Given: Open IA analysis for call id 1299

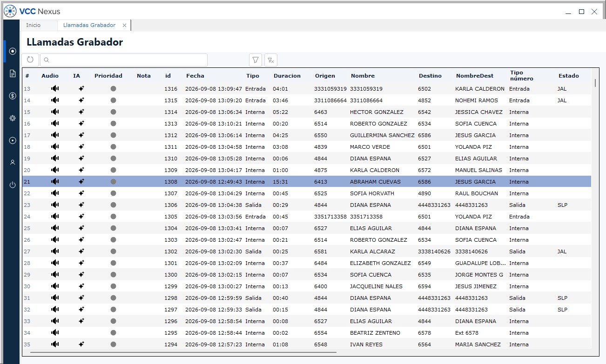Looking at the screenshot, I should pyautogui.click(x=81, y=286).
